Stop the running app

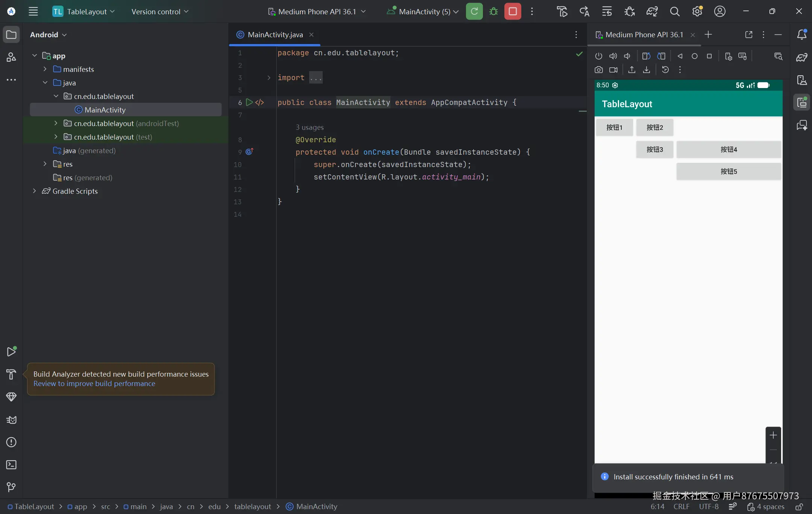(512, 12)
